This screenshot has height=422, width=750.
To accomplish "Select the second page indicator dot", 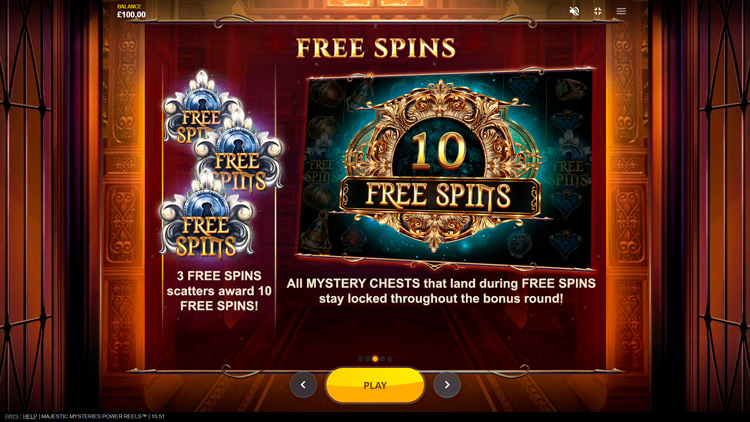I will click(367, 359).
